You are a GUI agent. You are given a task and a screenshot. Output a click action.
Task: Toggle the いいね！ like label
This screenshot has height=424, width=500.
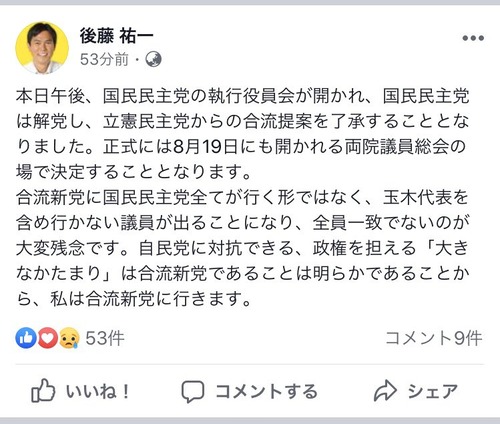click(98, 391)
